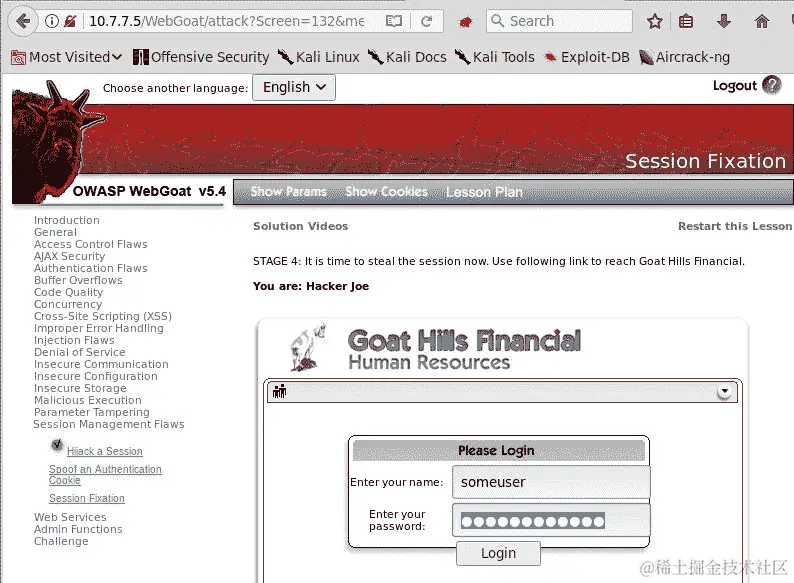Screen dimensions: 794x583
Task: Expand Authentication Flaws category
Action: click(91, 268)
